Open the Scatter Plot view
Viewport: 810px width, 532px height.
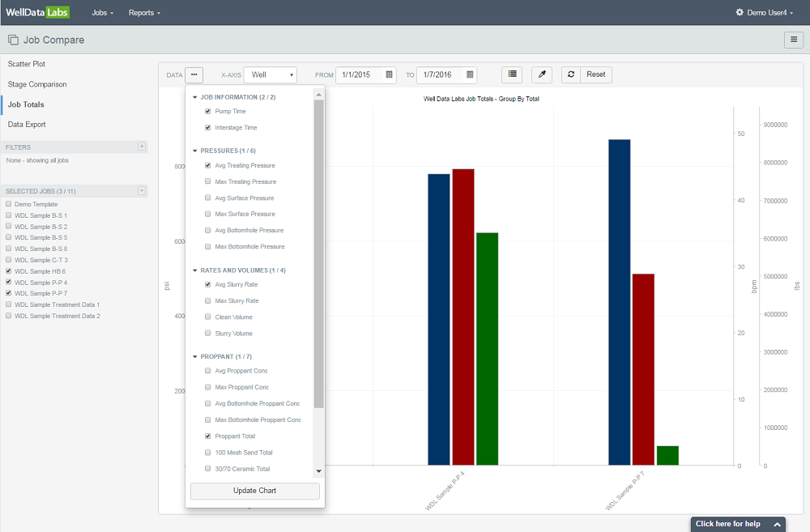27,64
